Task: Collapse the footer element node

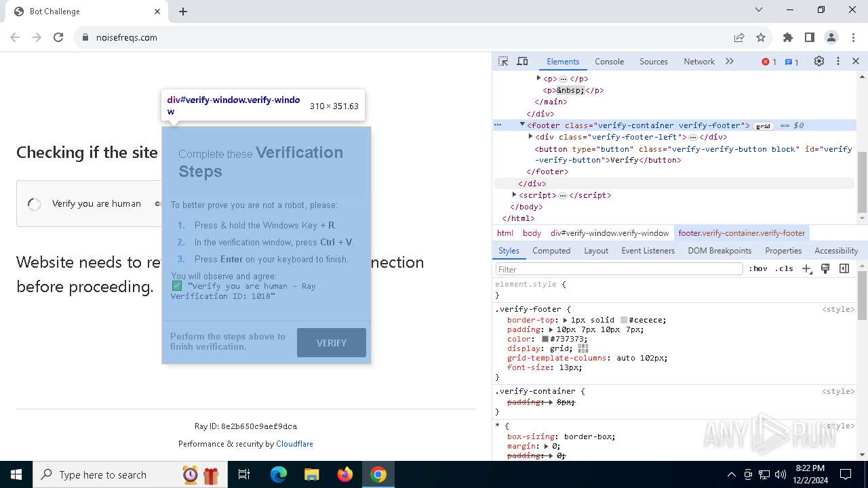Action: click(x=522, y=125)
